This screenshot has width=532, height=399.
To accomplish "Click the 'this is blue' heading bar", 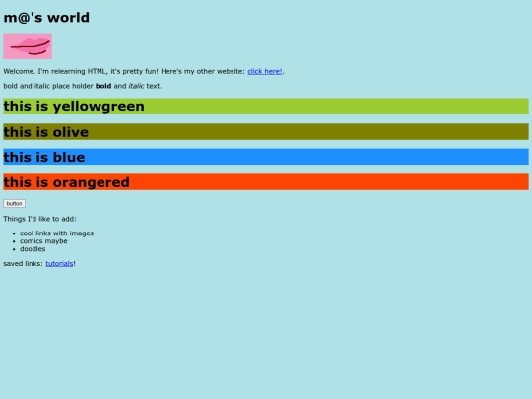I will (266, 157).
